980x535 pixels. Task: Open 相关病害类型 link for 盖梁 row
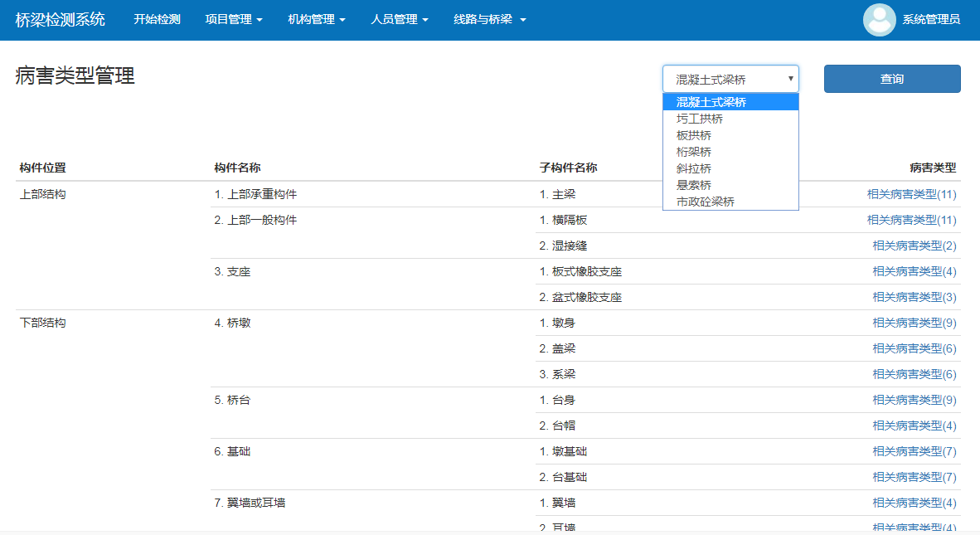click(914, 348)
